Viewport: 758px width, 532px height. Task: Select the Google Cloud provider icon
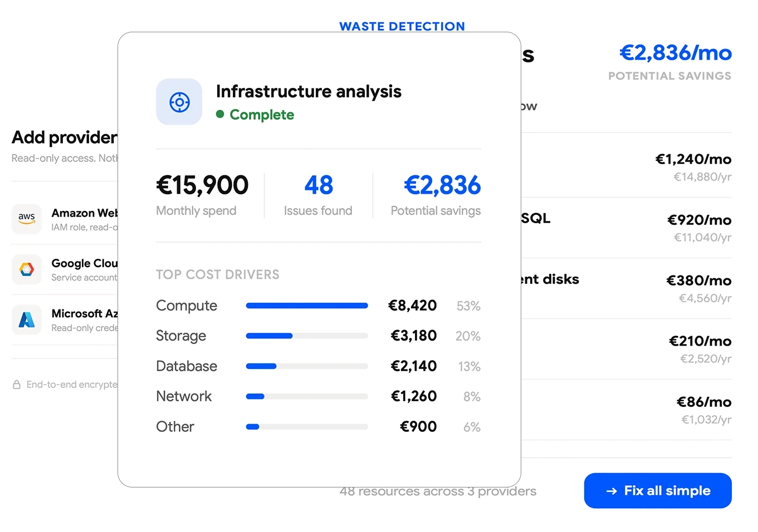27,269
